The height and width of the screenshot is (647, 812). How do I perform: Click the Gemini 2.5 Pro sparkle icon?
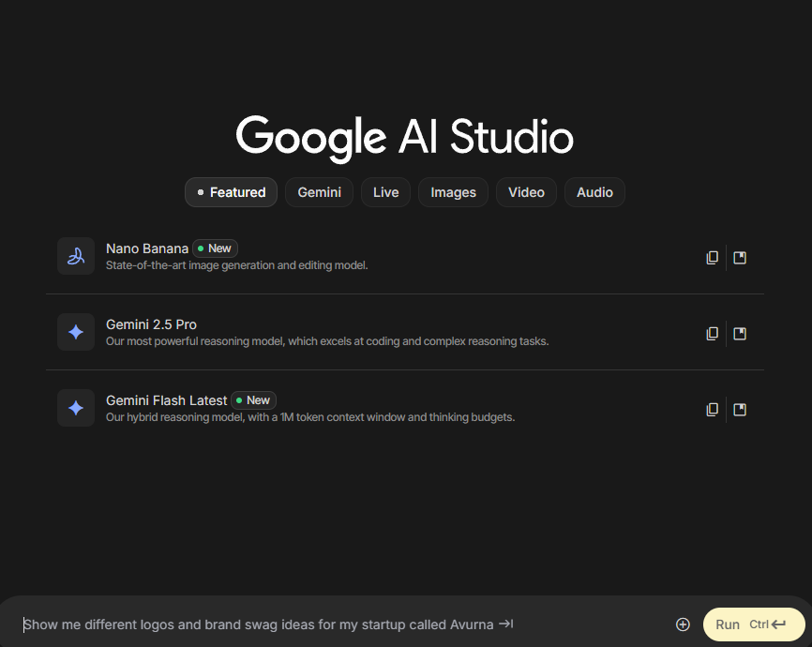(76, 332)
